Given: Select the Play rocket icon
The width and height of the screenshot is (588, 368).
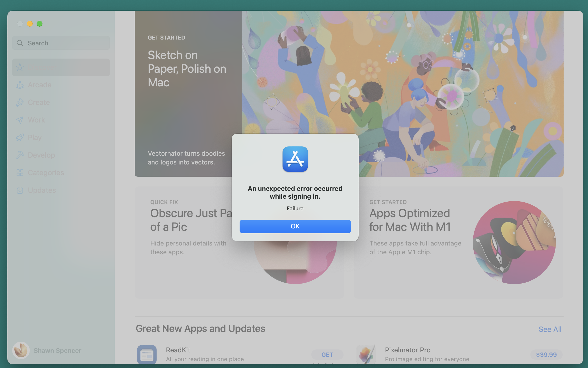Looking at the screenshot, I should [x=20, y=137].
